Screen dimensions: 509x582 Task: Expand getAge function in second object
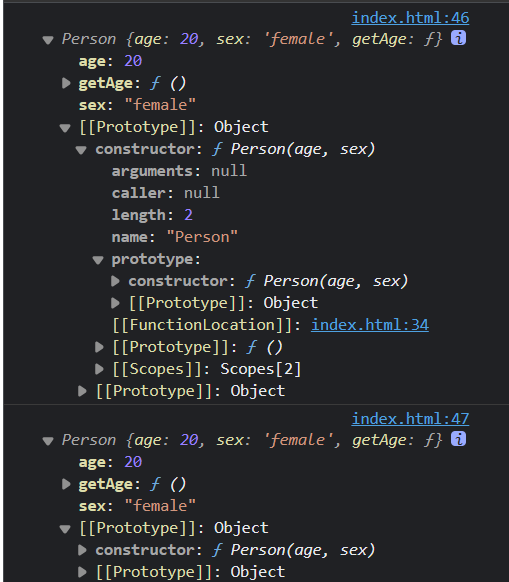pos(66,484)
